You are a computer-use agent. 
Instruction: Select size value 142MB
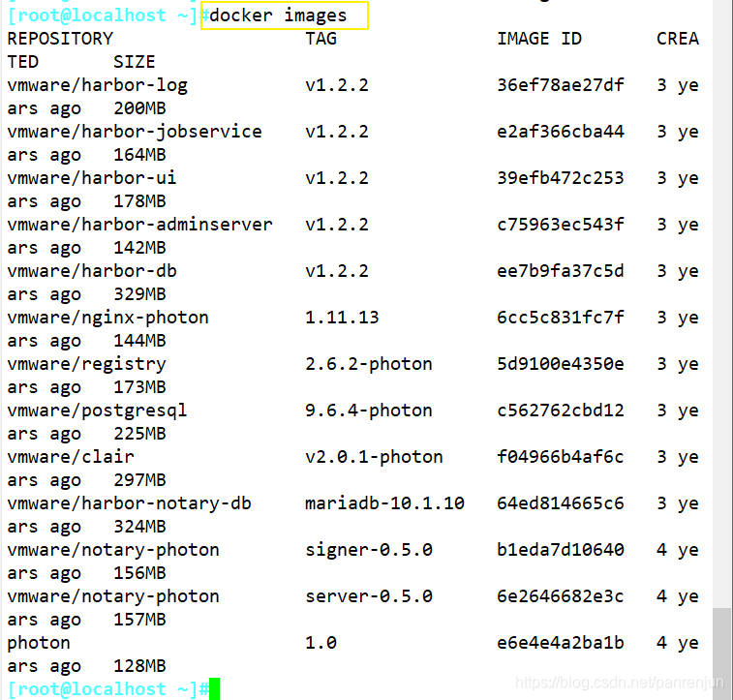click(139, 248)
